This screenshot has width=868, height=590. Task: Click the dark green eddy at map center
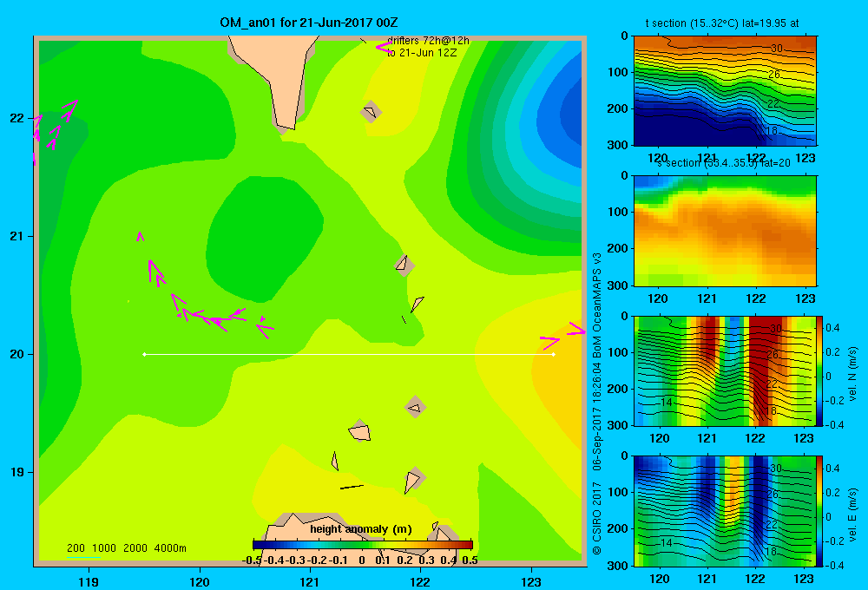pyautogui.click(x=264, y=238)
